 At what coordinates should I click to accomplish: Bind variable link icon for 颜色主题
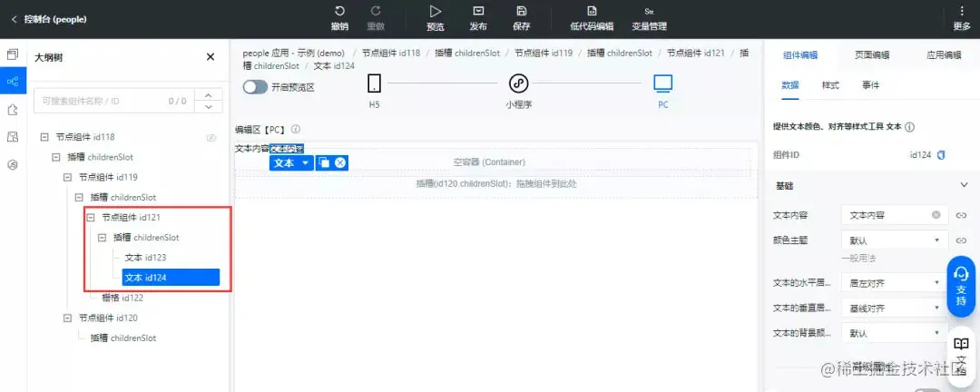[x=962, y=240]
